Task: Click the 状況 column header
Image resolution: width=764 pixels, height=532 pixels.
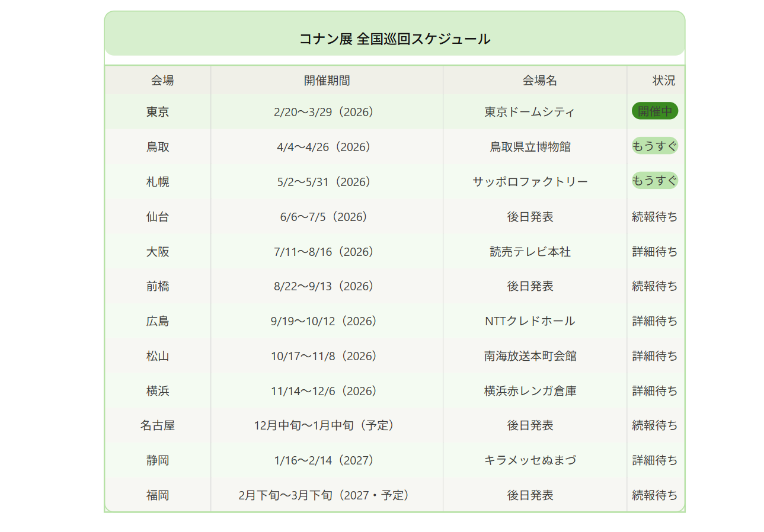Action: tap(663, 81)
